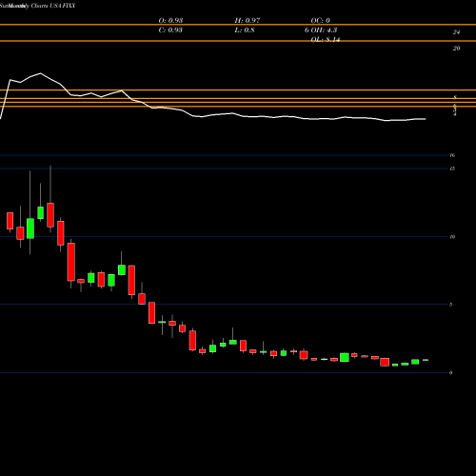This screenshot has width=476, height=476.
Task: Click the '20' label on upper price axis
Action: pos(456,49)
